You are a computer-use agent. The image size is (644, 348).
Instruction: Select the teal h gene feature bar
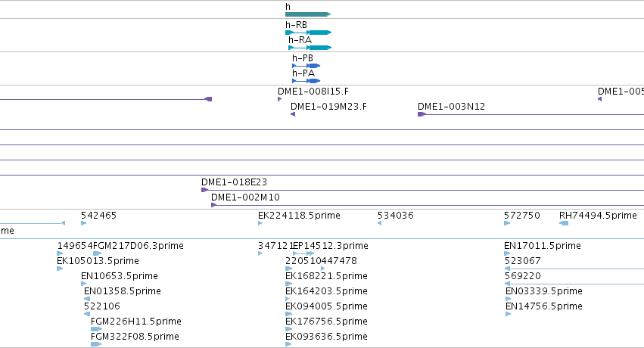[308, 14]
